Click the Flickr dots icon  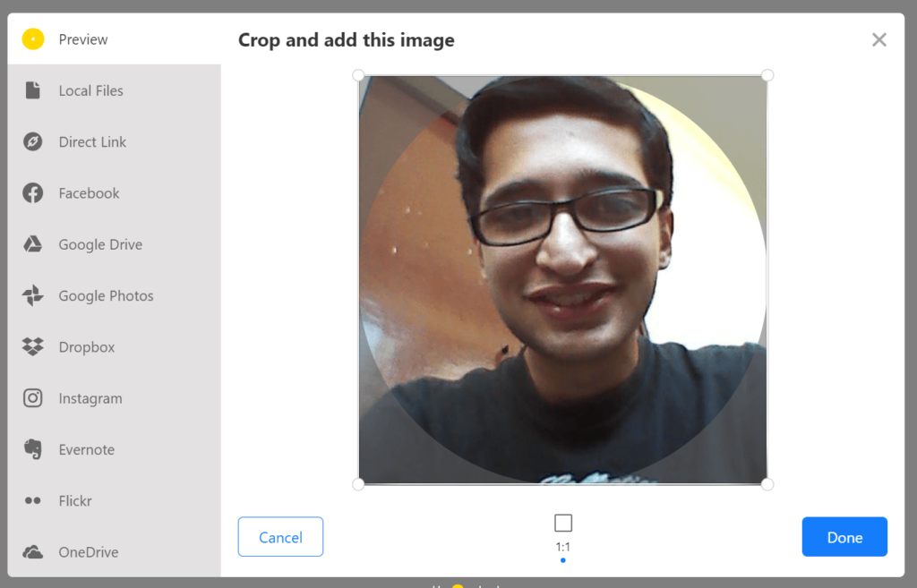[33, 501]
